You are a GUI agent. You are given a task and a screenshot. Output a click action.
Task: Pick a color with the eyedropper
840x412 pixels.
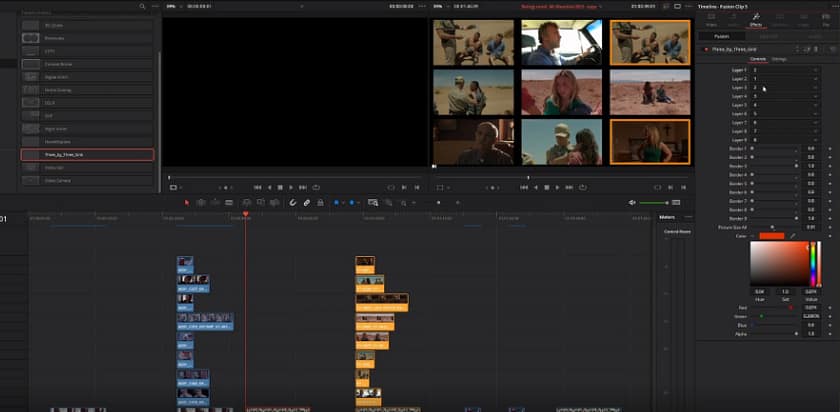[x=793, y=236]
